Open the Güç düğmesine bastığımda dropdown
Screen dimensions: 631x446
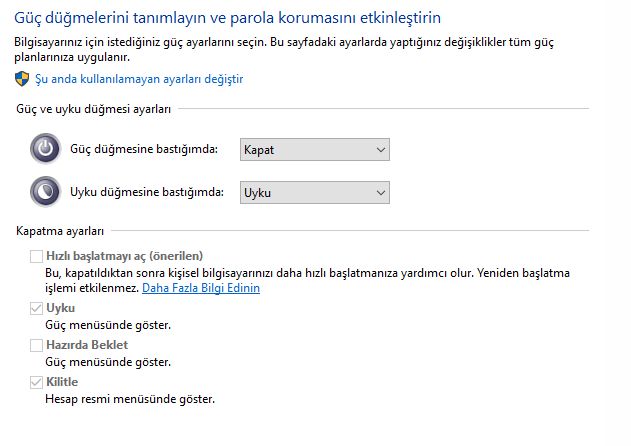click(x=314, y=150)
